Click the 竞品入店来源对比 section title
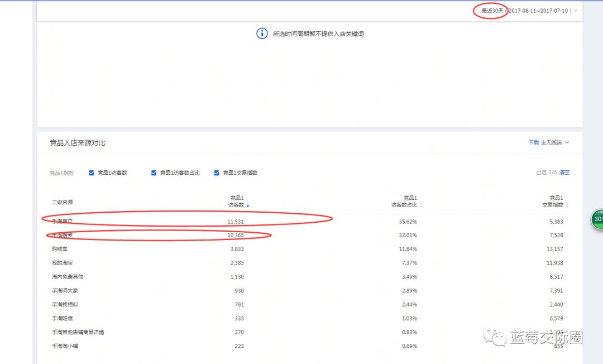This screenshot has width=603, height=364. [77, 143]
